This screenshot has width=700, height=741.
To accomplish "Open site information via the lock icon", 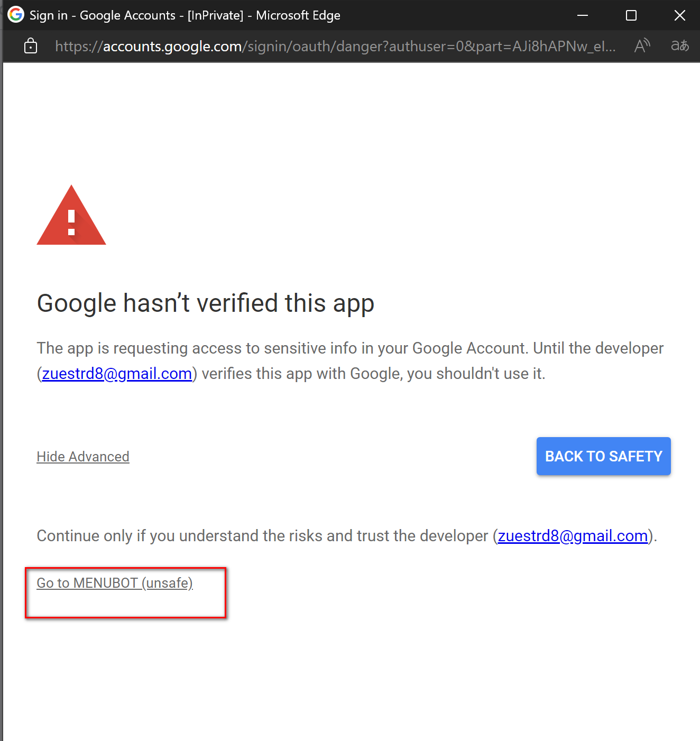I will (31, 47).
